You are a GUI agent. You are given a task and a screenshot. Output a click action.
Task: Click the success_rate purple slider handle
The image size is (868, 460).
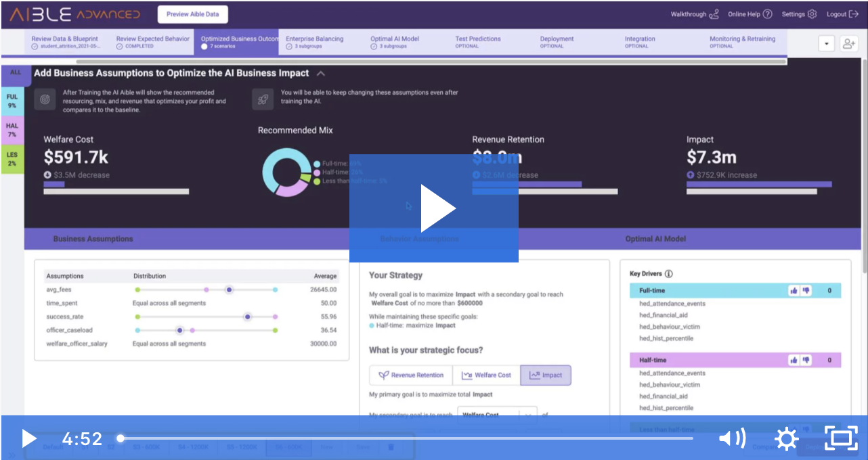248,317
